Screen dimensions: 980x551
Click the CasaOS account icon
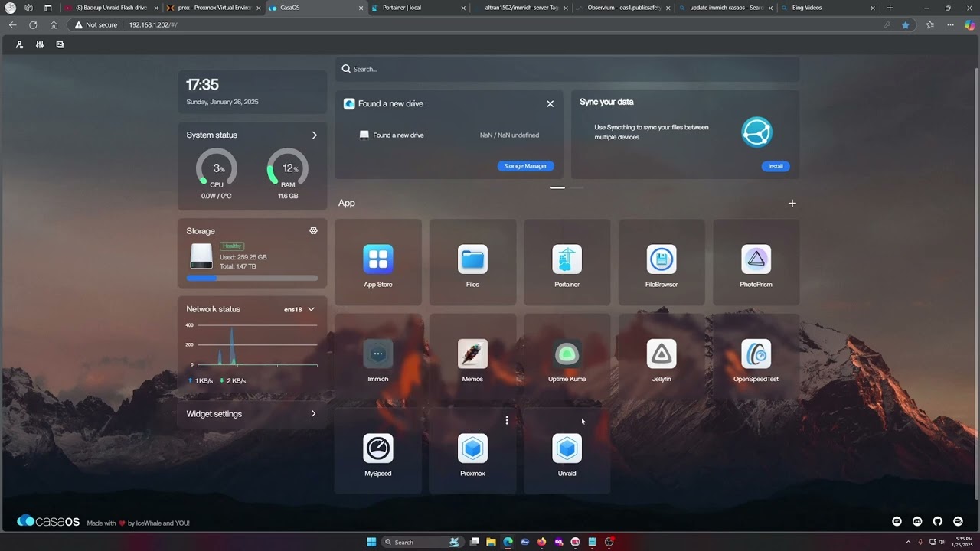tap(19, 44)
